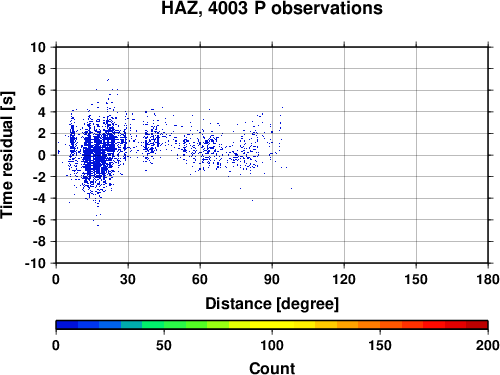Select the dark blue end of colorbar
Image resolution: width=500 pixels, height=375 pixels.
pos(67,325)
